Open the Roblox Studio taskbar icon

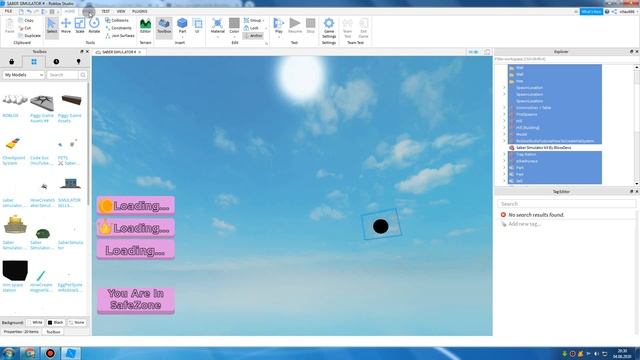[x=70, y=353]
